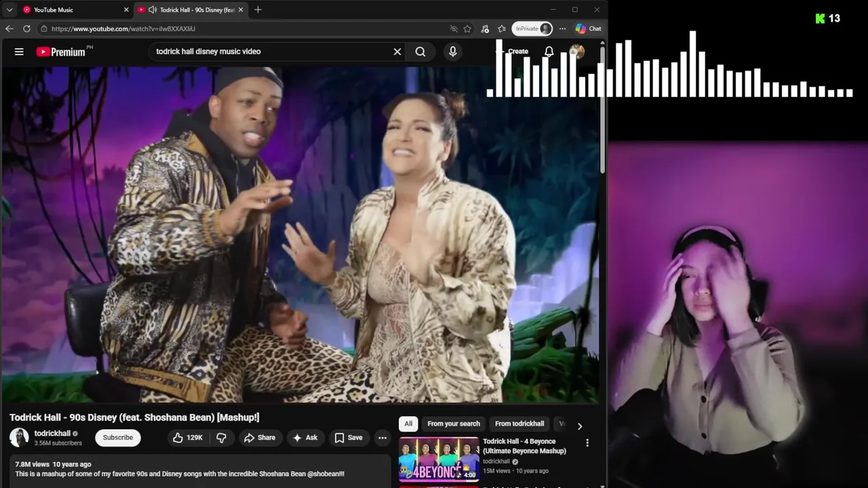Select From your search chip

(x=454, y=424)
